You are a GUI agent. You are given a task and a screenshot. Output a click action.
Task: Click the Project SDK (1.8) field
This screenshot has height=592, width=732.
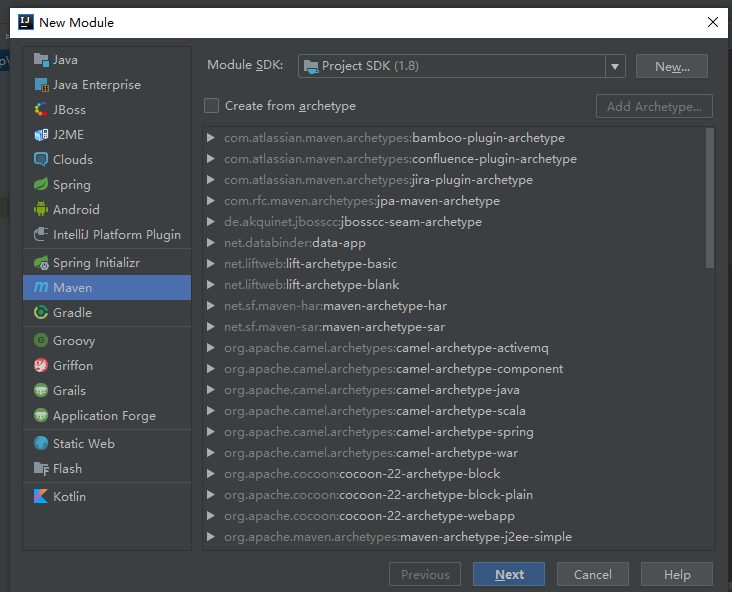pyautogui.click(x=452, y=66)
